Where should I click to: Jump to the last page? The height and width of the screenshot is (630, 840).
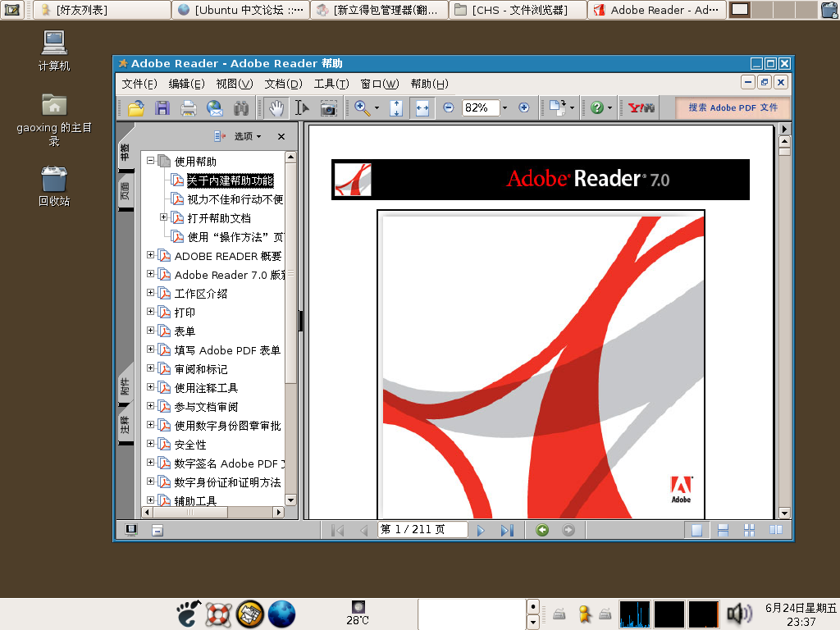pyautogui.click(x=507, y=531)
